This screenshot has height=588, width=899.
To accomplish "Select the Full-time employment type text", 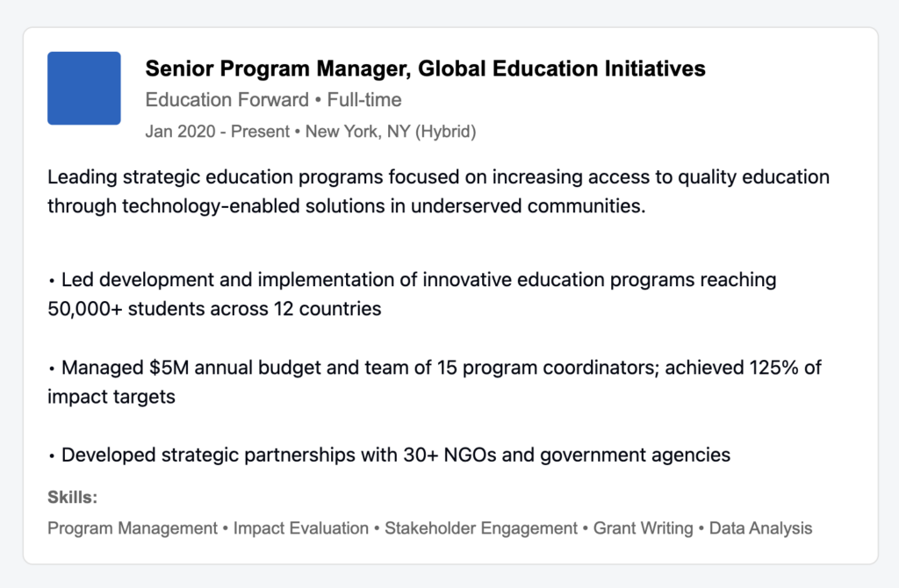I will (364, 100).
